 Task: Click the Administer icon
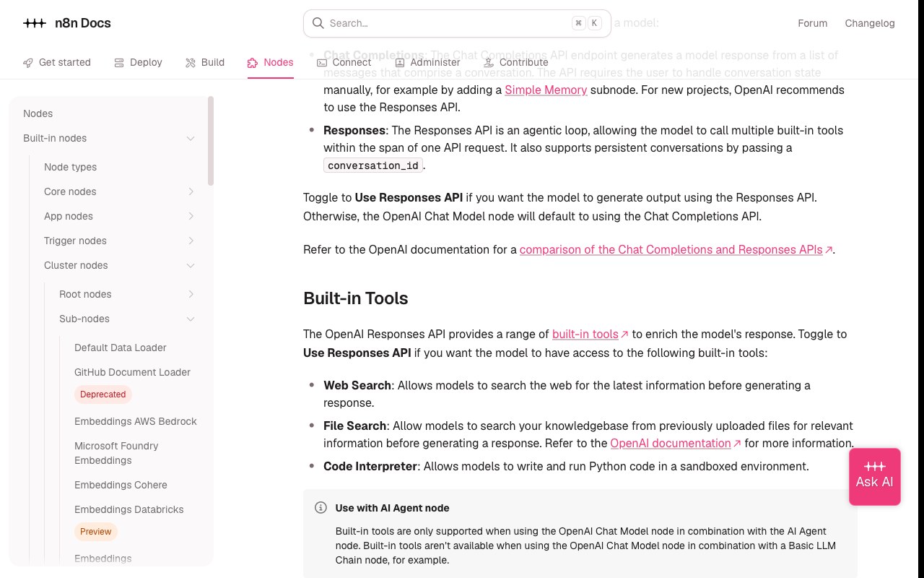[400, 63]
